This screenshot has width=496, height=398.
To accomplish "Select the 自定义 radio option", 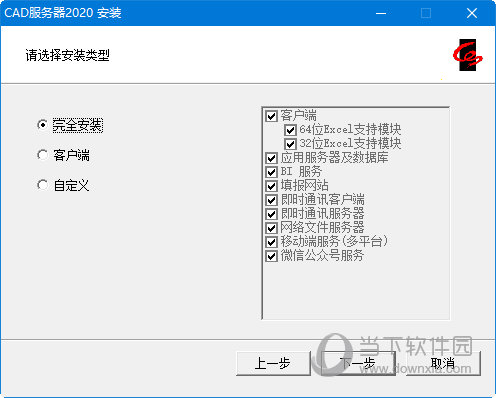I will pyautogui.click(x=42, y=185).
